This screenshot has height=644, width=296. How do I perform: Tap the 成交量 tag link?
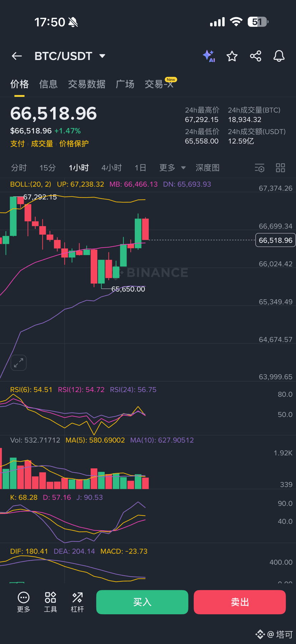click(x=42, y=144)
